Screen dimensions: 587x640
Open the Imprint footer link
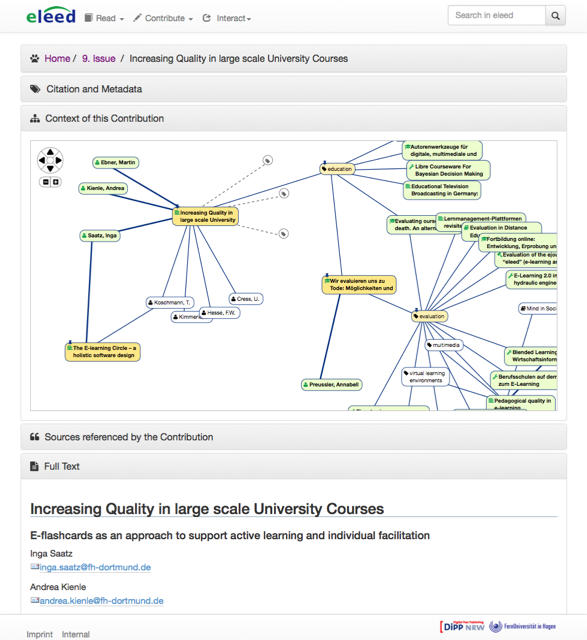pos(40,634)
